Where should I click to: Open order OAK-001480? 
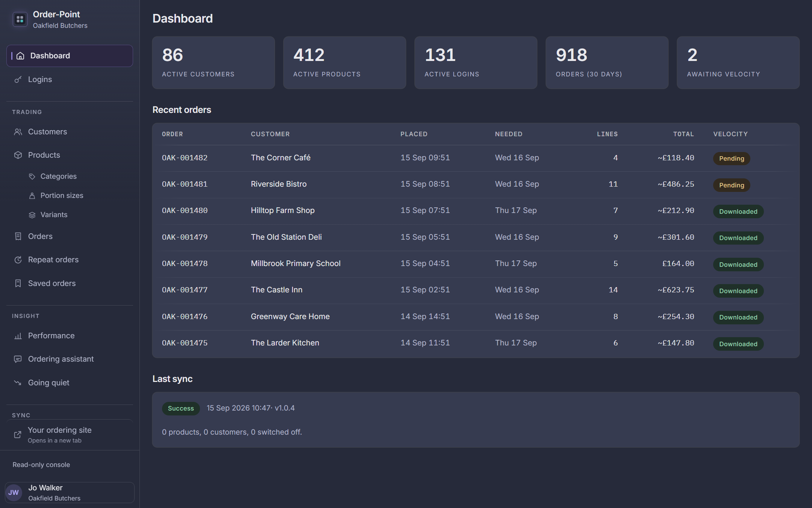pos(185,211)
